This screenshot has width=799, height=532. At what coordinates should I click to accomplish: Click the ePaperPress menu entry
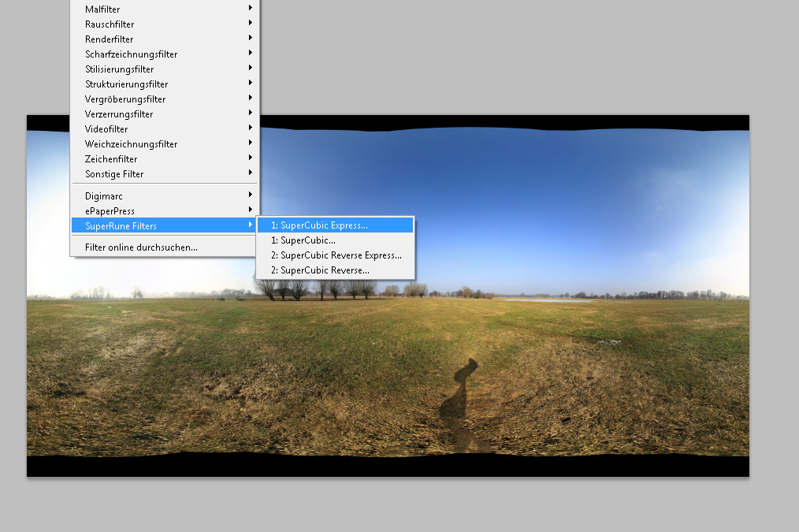[110, 211]
